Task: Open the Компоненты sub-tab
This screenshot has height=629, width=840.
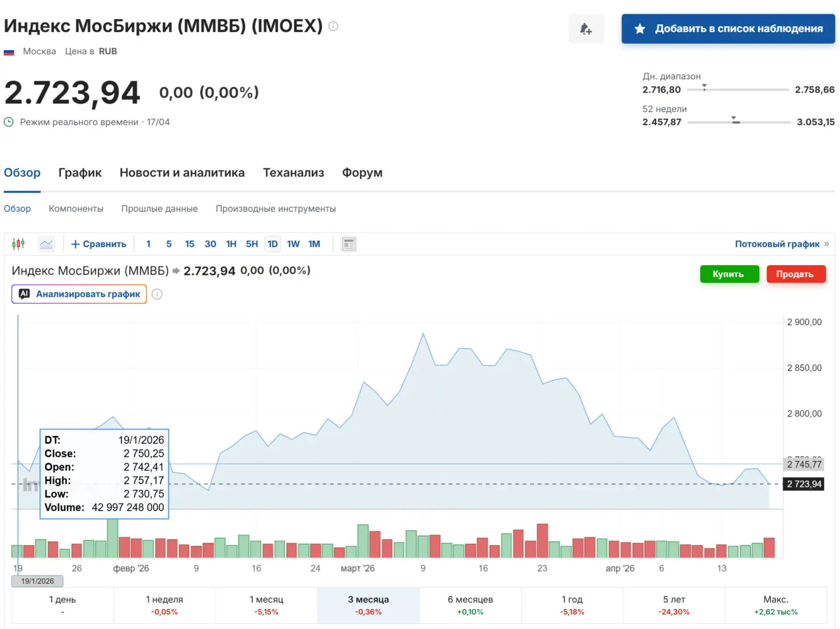Action: 76,209
